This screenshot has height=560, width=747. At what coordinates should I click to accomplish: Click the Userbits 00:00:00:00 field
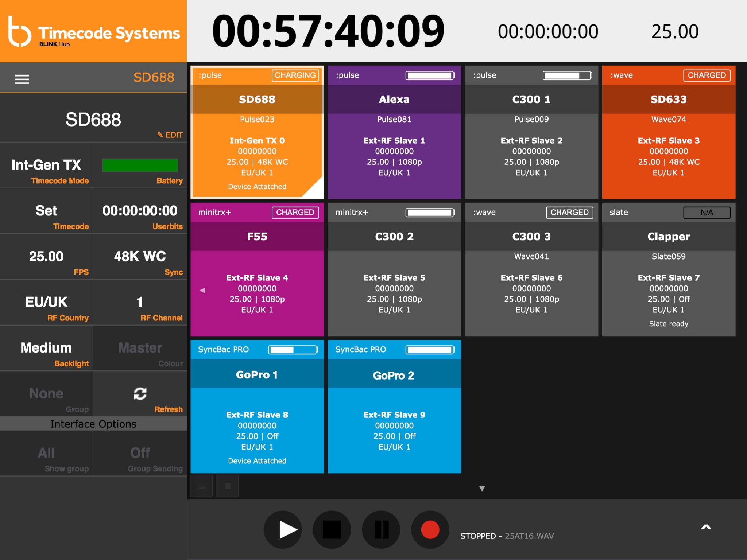point(140,211)
